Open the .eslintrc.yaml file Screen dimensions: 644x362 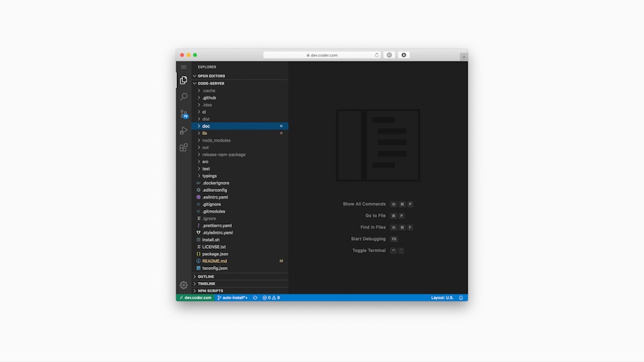pos(240,197)
